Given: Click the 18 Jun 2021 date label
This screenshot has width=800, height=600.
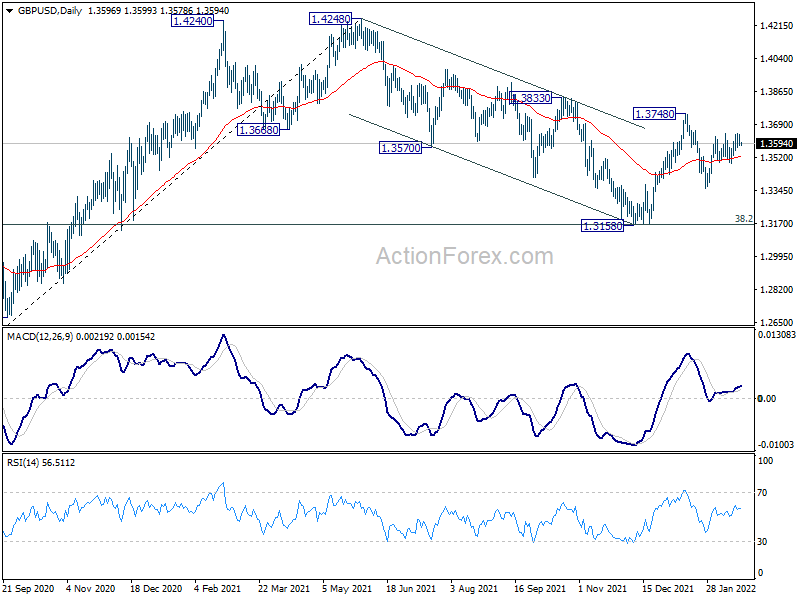Looking at the screenshot, I should coord(411,589).
